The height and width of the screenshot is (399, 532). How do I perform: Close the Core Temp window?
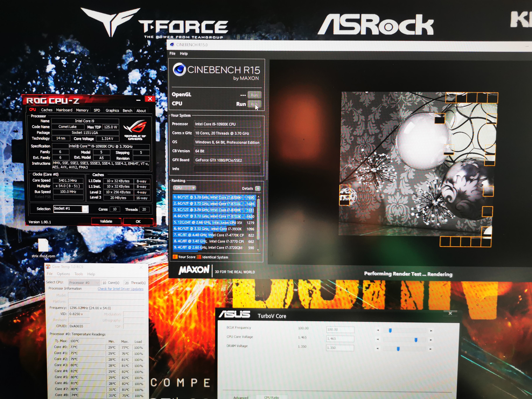141,267
